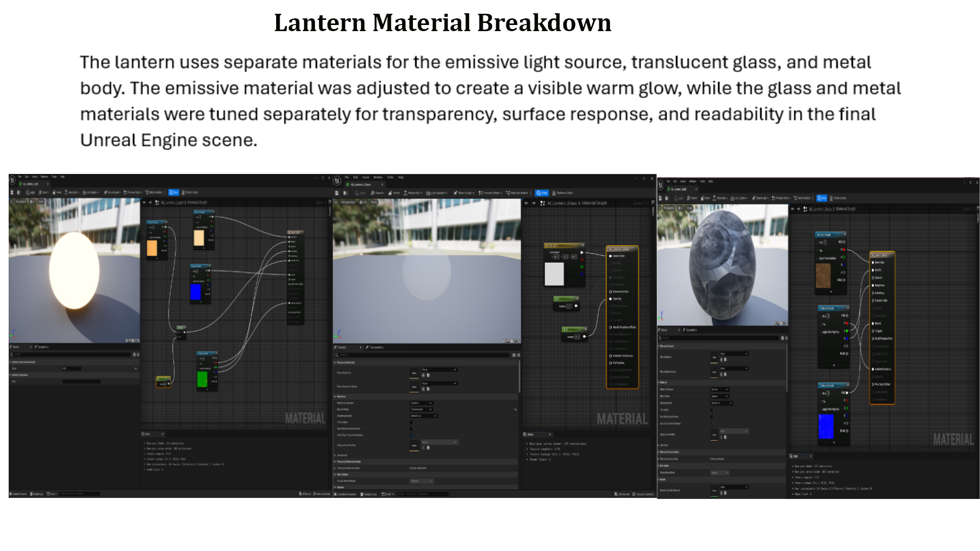Click the Home button in M_Lantern_Glass toolbar

(x=394, y=193)
